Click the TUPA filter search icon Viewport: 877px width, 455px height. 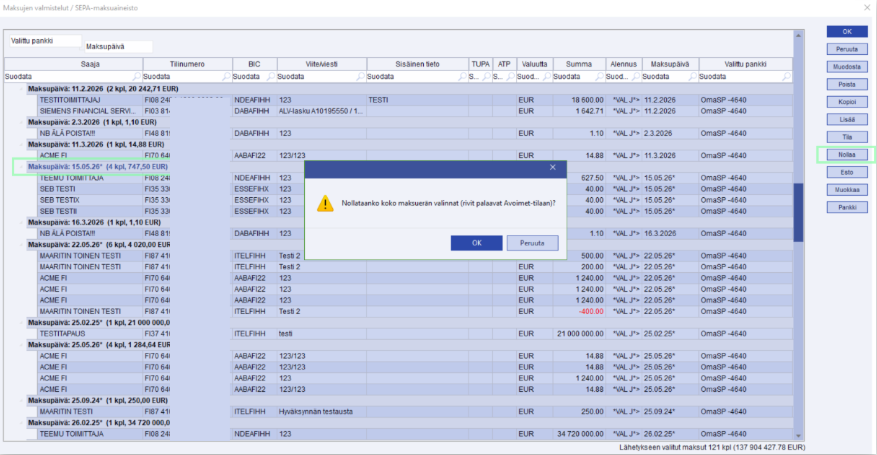[486, 77]
